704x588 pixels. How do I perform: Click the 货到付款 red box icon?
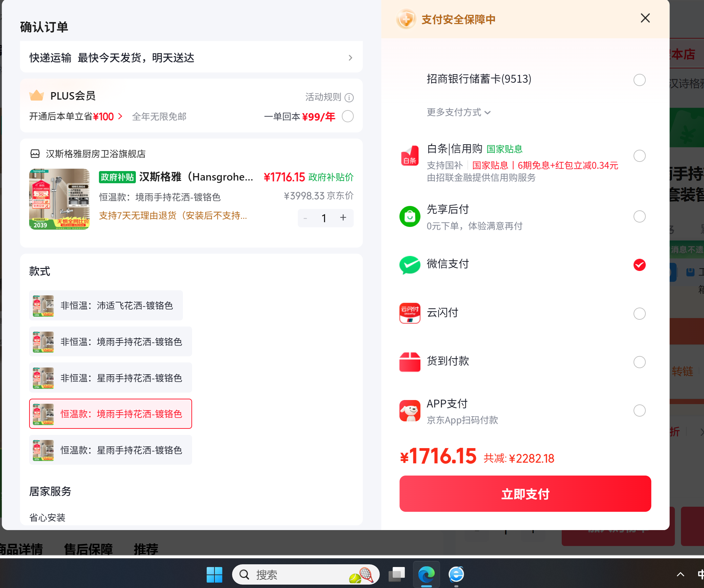(410, 362)
